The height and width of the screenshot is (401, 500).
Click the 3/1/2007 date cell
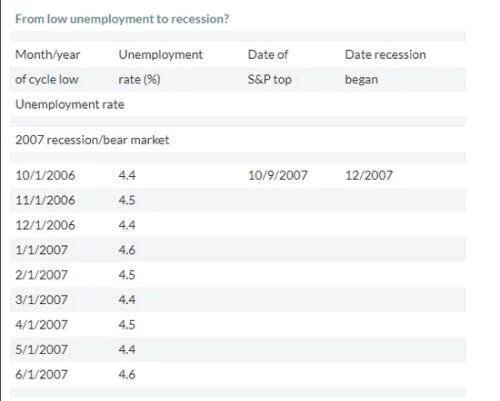click(42, 300)
